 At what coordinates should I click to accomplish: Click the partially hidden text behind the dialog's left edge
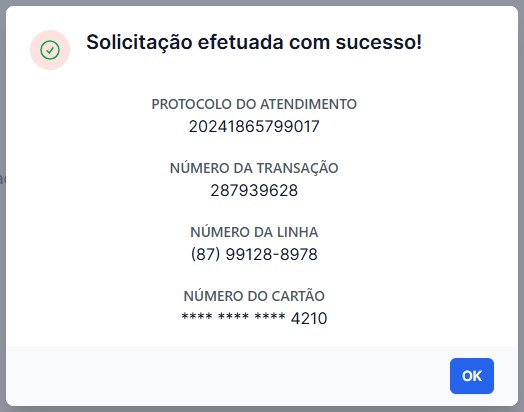click(3, 179)
